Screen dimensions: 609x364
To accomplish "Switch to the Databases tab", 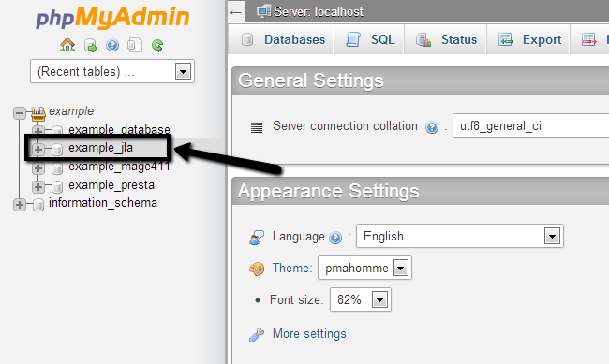I will click(x=283, y=39).
